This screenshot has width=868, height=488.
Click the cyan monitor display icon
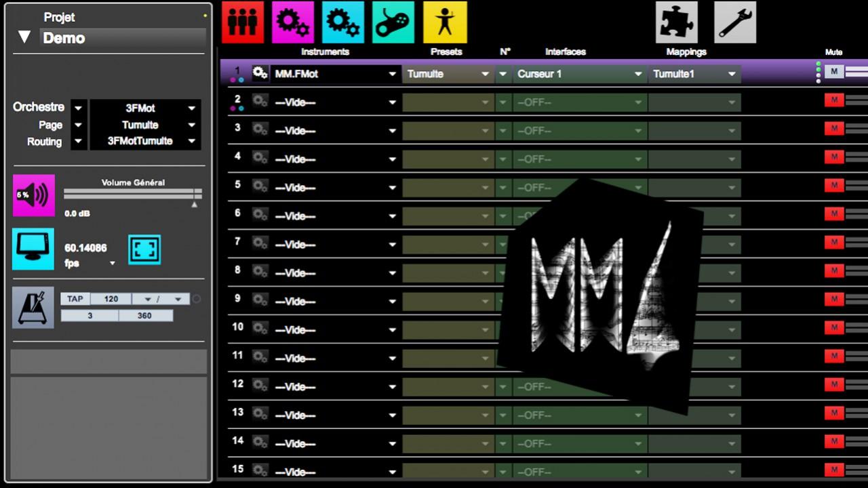[33, 249]
